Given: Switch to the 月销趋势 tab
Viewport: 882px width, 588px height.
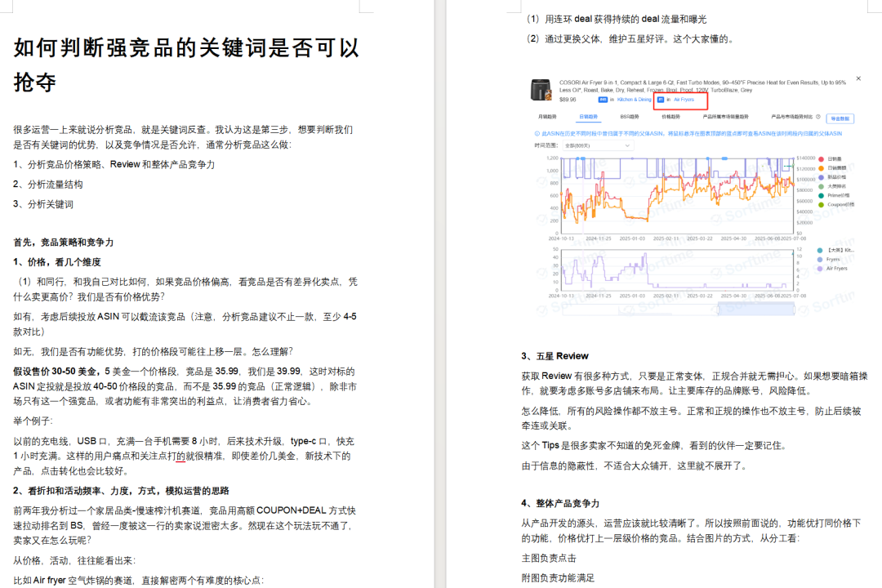Looking at the screenshot, I should [x=546, y=117].
